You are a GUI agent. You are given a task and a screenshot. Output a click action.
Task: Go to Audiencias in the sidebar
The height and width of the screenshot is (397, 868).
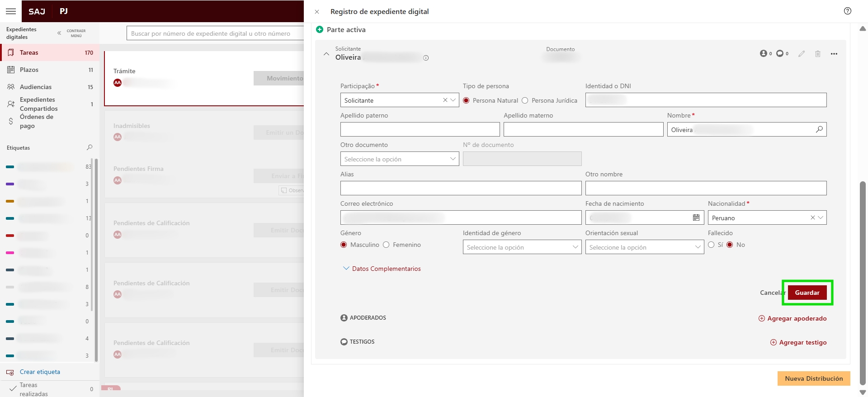pos(35,87)
